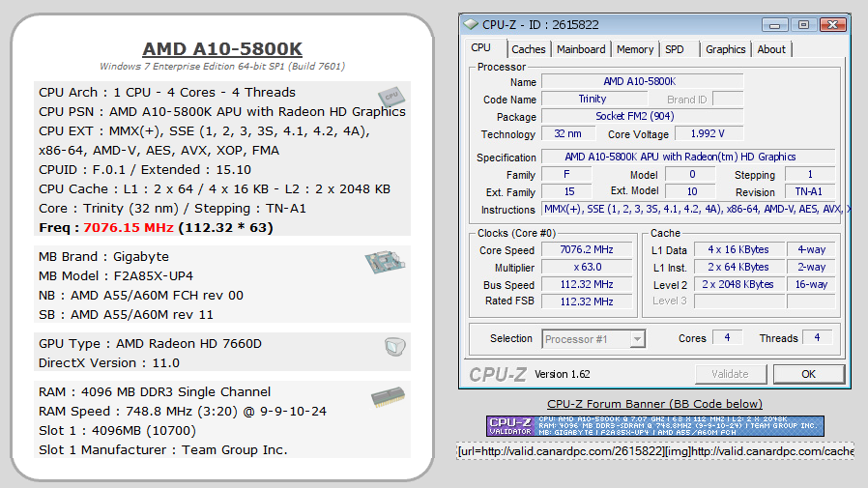Select the SPD tab
This screenshot has width=868, height=488.
point(675,49)
